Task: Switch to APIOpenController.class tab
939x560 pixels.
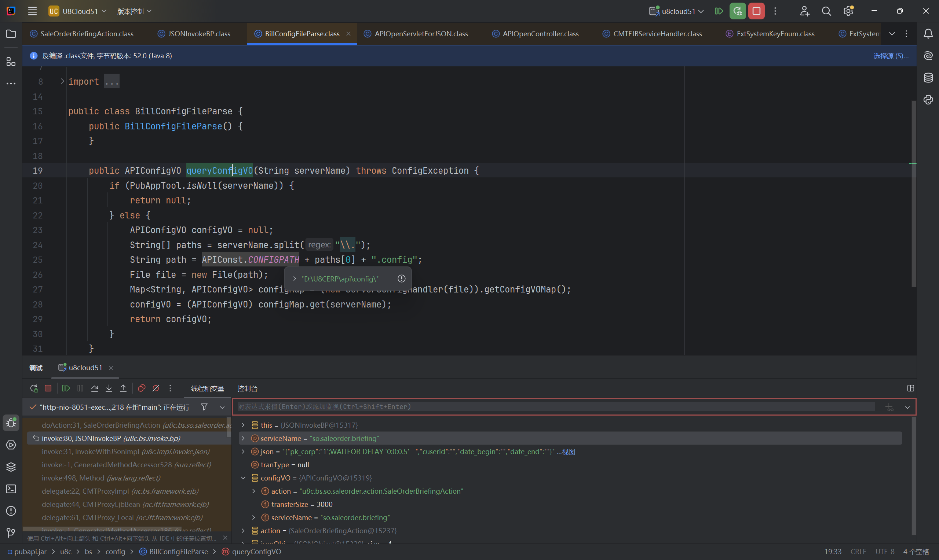Action: click(x=536, y=34)
